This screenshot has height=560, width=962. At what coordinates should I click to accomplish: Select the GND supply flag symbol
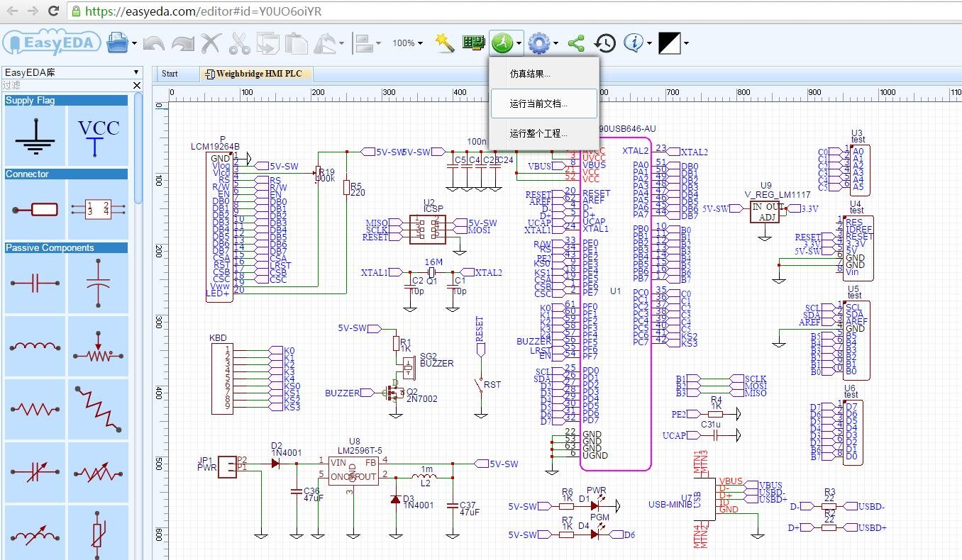coord(34,135)
